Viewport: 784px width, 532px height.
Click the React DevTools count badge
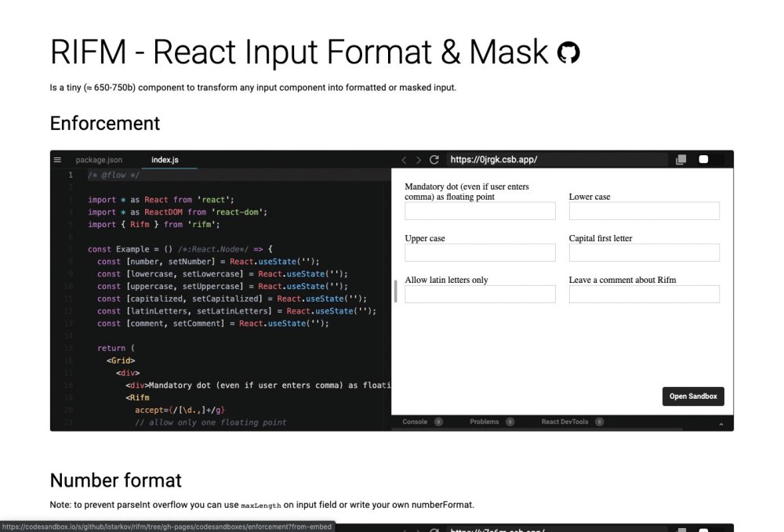point(600,422)
